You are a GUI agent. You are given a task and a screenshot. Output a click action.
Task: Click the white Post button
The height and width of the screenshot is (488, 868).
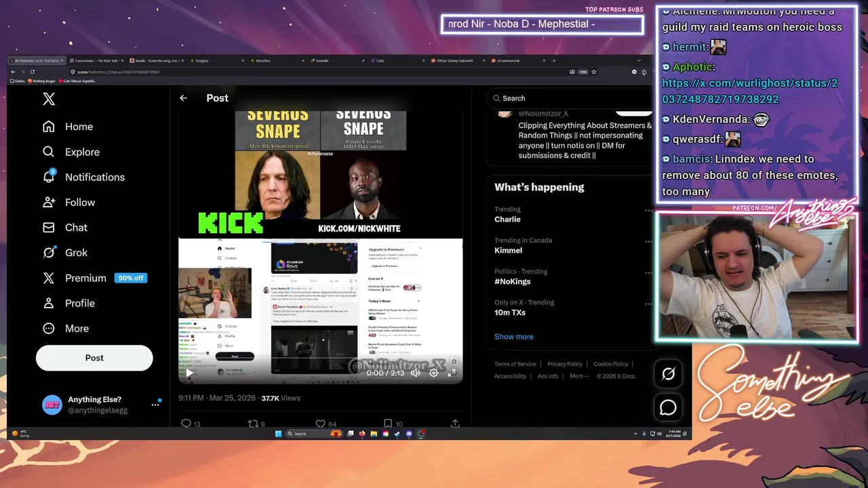pos(94,358)
